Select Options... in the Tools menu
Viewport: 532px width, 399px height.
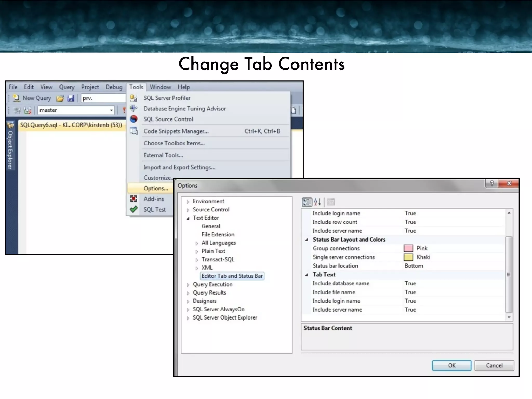156,188
